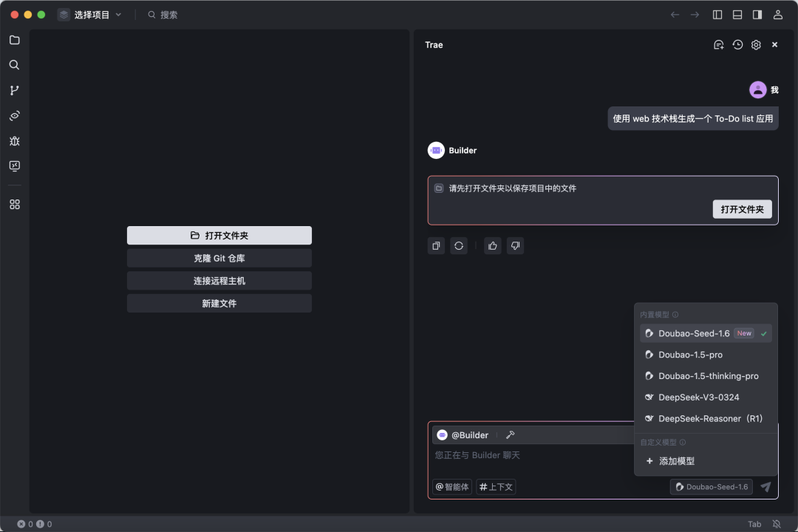Open the remote/preview sidebar icon below source control
Image resolution: width=798 pixels, height=532 pixels.
[14, 115]
